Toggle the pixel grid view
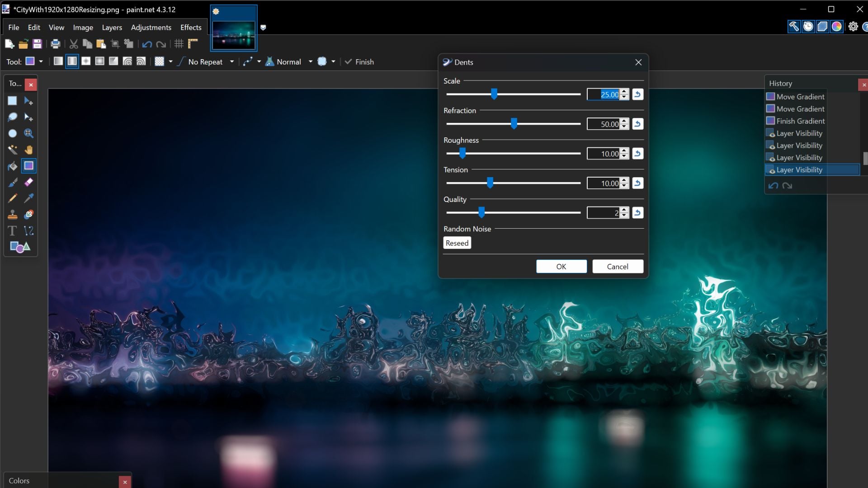Viewport: 868px width, 488px height. tap(179, 44)
